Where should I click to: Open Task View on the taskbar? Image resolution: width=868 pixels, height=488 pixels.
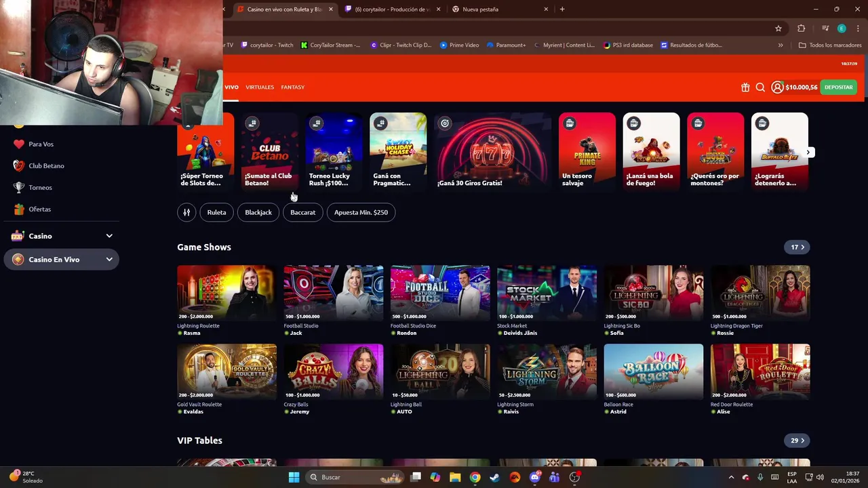[416, 477]
